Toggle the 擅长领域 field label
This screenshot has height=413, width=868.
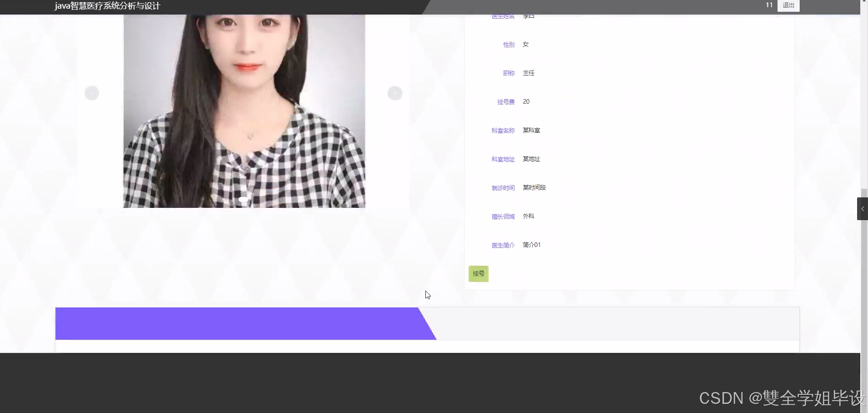[x=502, y=216]
